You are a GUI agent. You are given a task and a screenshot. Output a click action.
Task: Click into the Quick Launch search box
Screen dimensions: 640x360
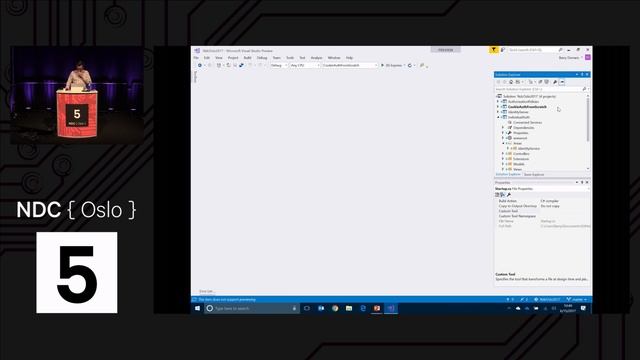pos(536,50)
